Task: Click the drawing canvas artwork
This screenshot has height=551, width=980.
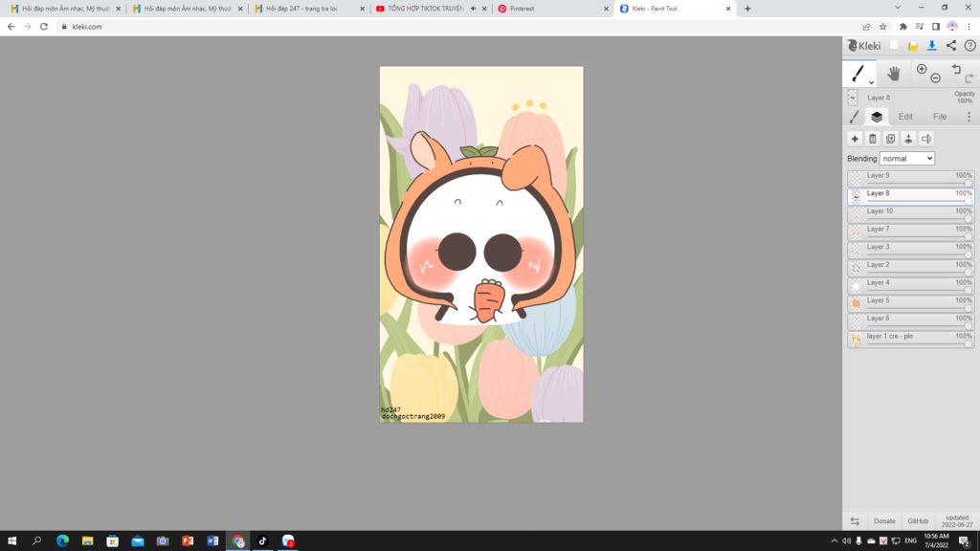Action: tap(481, 244)
